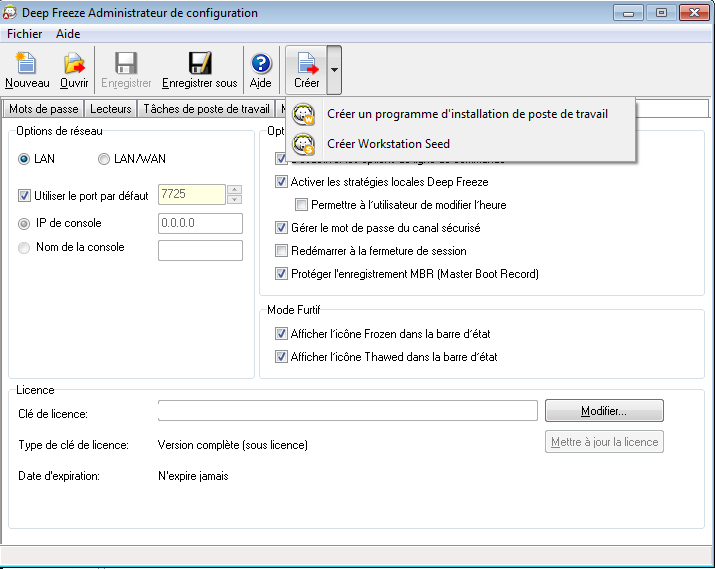The width and height of the screenshot is (715, 569).
Task: Maximize the Deep Freeze window
Action: (x=661, y=13)
